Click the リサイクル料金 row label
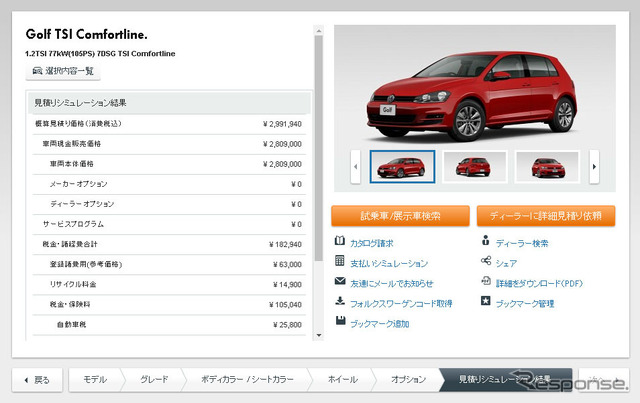This screenshot has height=403, width=640. [73, 284]
